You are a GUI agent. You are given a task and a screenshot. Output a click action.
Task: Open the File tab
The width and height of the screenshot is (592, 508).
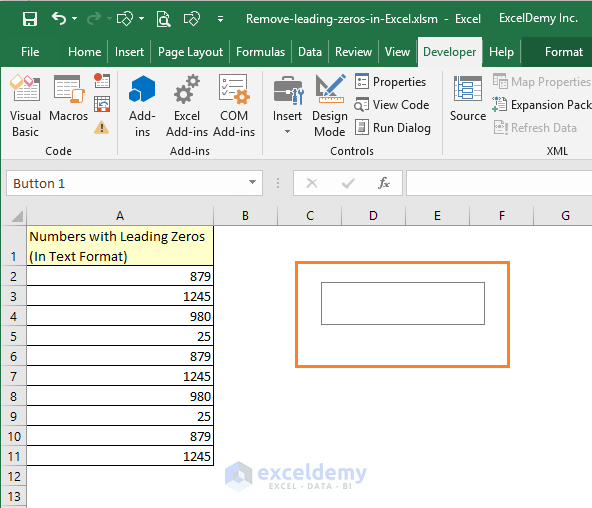pos(30,52)
